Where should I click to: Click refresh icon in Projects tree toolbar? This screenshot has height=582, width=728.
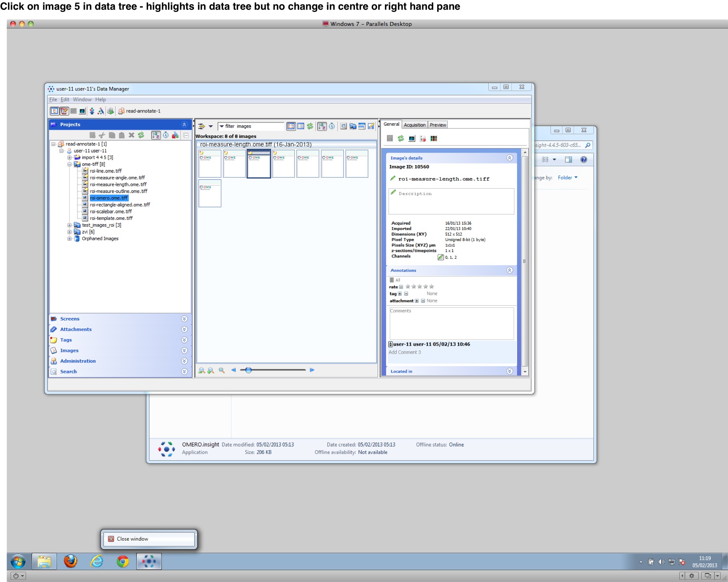coord(141,135)
